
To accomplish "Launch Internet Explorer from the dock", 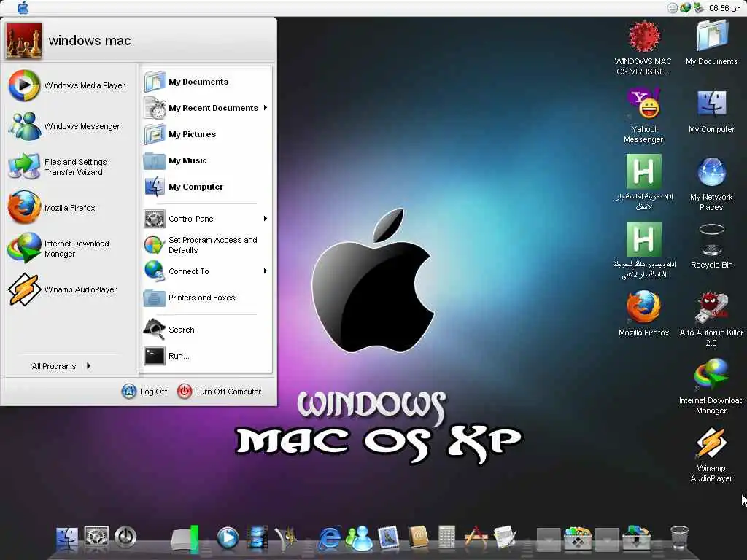I will (x=330, y=539).
